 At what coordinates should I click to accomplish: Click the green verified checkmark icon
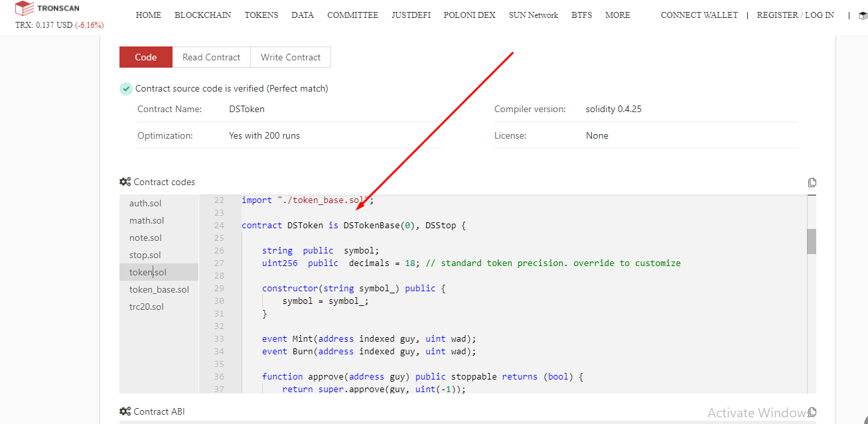[126, 89]
